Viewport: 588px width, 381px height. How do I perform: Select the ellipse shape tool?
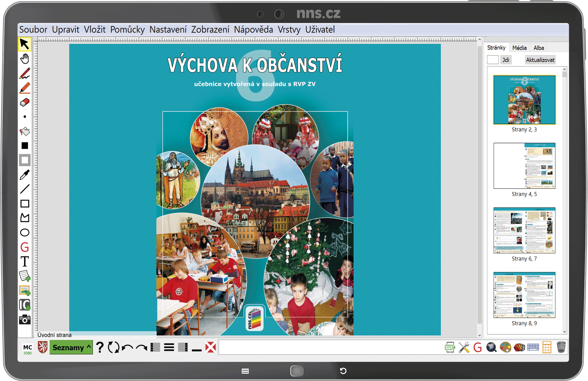click(25, 233)
